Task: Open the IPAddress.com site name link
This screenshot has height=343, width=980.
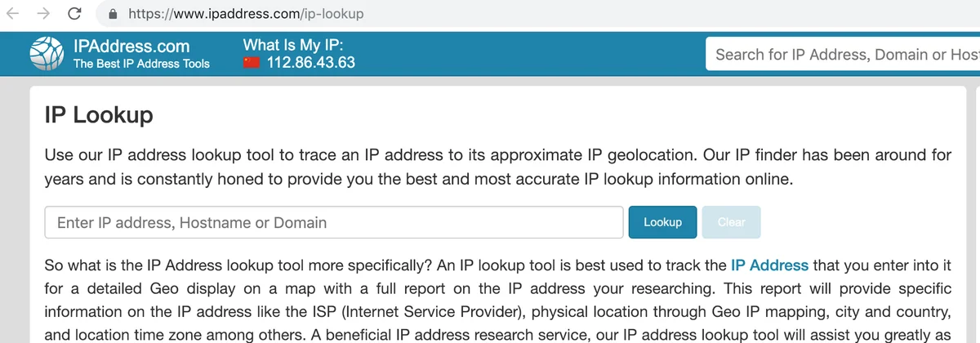Action: pyautogui.click(x=131, y=47)
